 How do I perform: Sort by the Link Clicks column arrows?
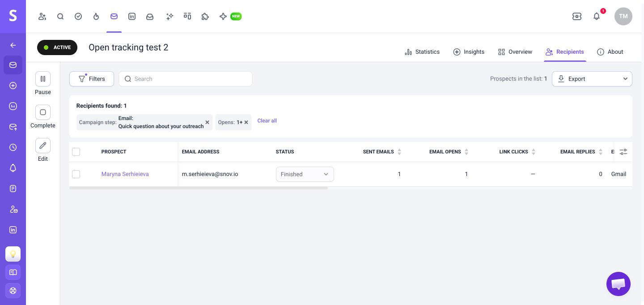[x=534, y=152]
